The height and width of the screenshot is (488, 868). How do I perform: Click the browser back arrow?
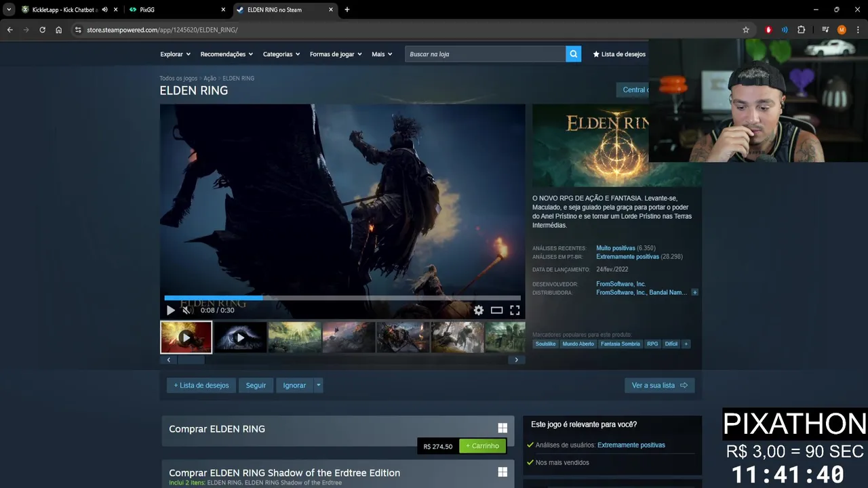click(9, 30)
